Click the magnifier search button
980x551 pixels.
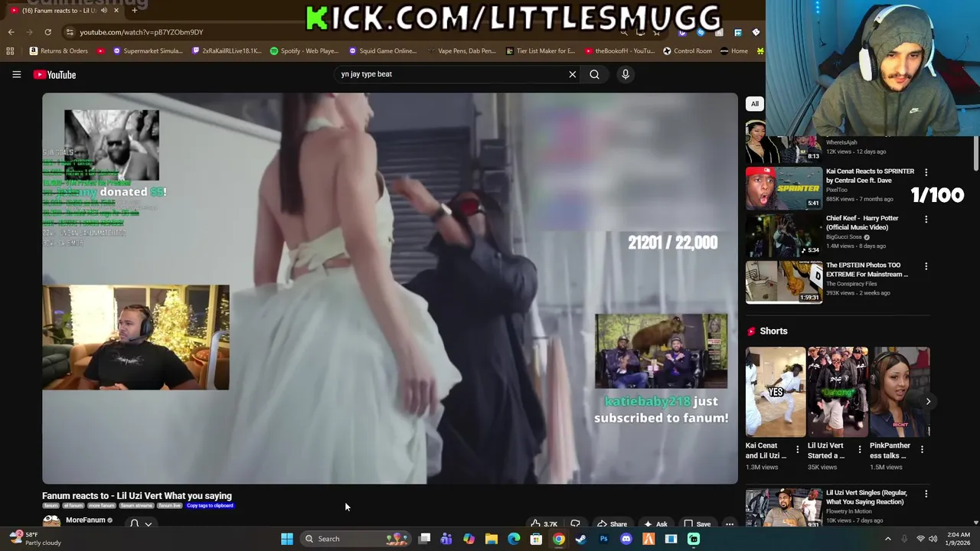[x=594, y=74]
